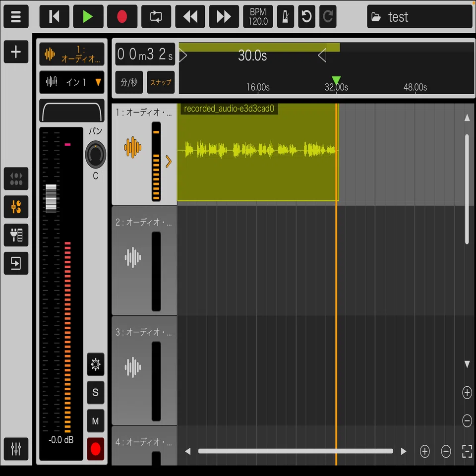Solo the channel with S button
This screenshot has width=476, height=476.
pos(95,393)
